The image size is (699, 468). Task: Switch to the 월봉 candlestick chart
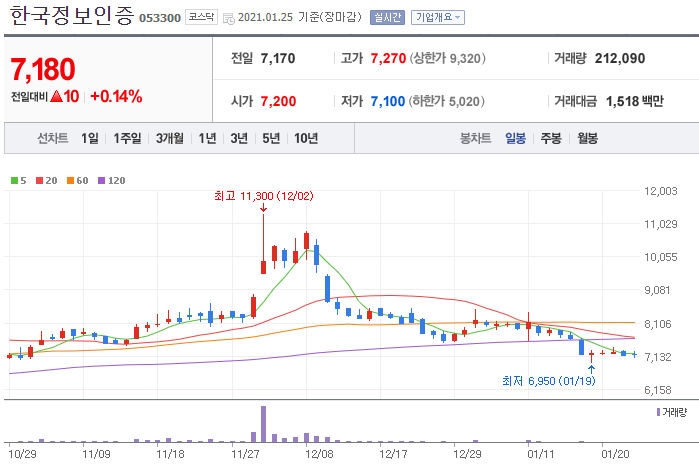[x=588, y=138]
